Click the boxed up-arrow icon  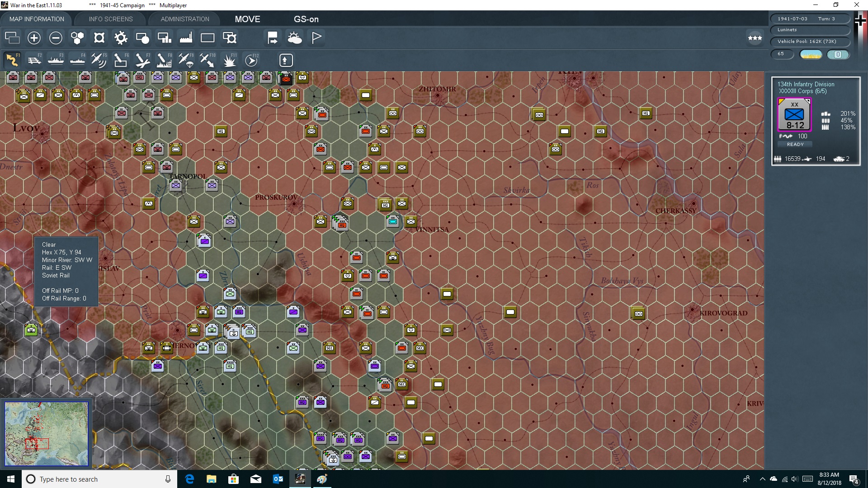click(x=286, y=60)
